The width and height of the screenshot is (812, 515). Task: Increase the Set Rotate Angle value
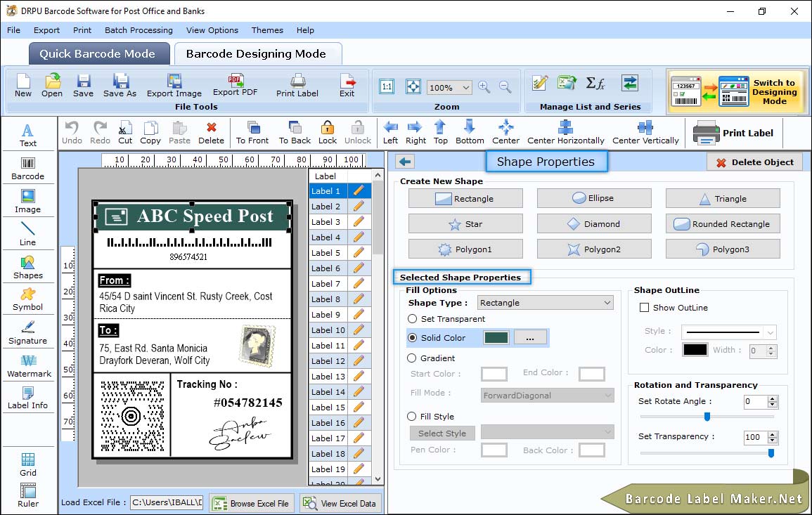773,398
